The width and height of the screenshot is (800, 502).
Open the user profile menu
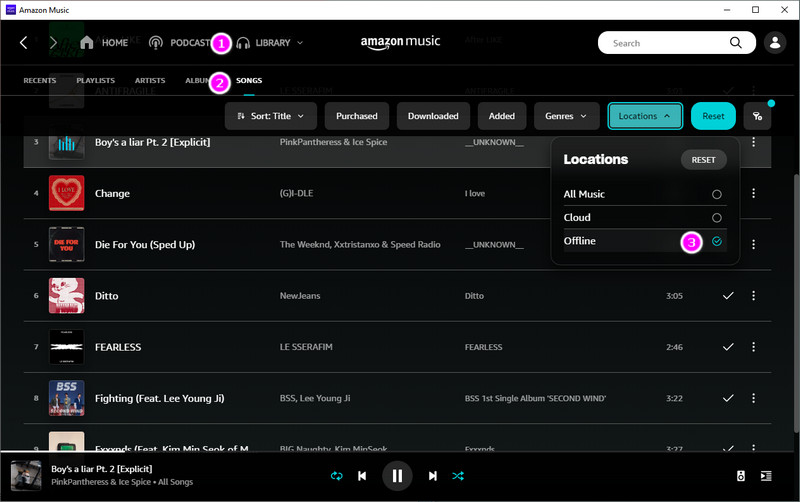(x=774, y=43)
